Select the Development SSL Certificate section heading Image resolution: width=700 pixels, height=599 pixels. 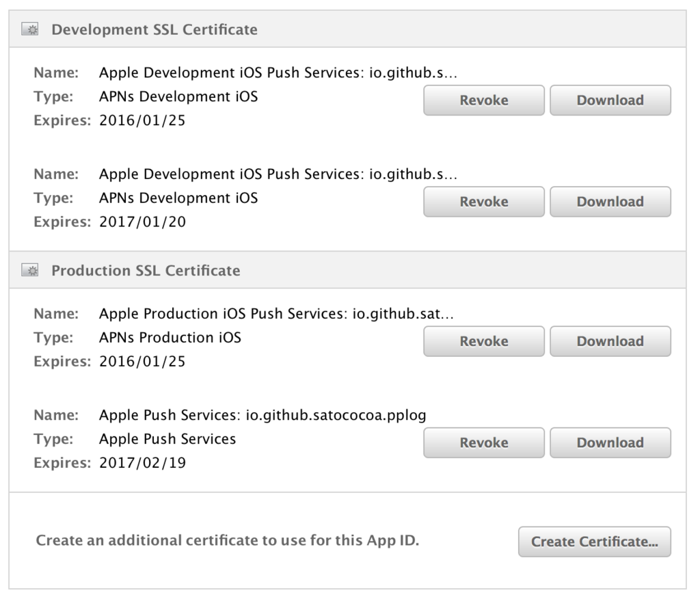pos(154,29)
